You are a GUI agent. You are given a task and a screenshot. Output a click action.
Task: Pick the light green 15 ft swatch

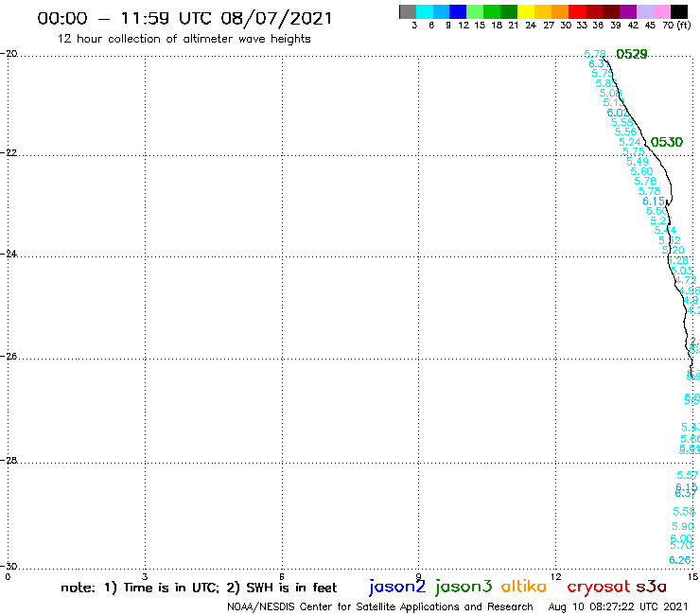point(475,11)
